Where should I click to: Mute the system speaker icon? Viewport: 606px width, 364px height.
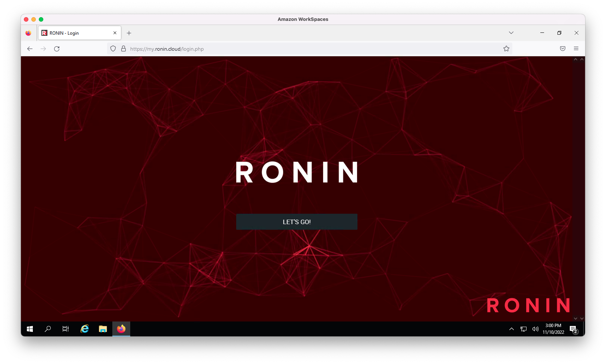coord(535,329)
